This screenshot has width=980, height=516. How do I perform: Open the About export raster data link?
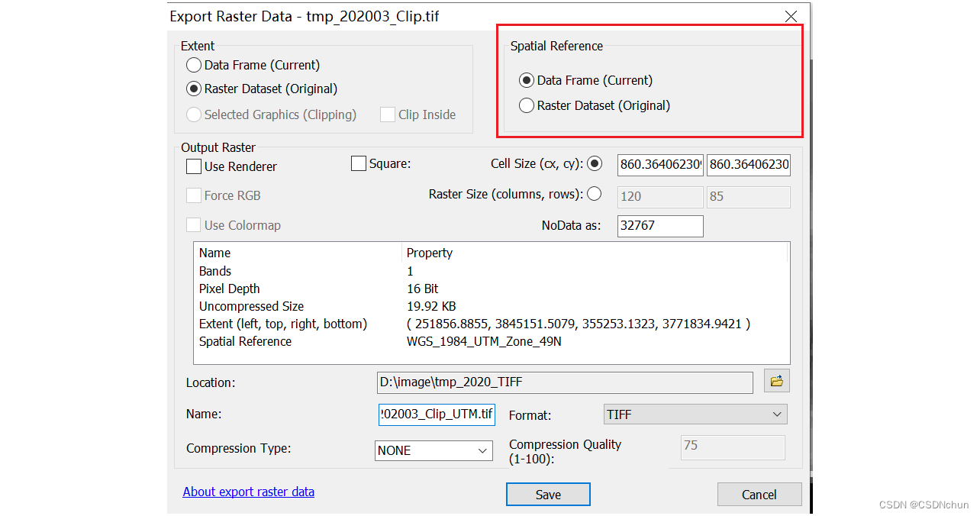point(248,492)
